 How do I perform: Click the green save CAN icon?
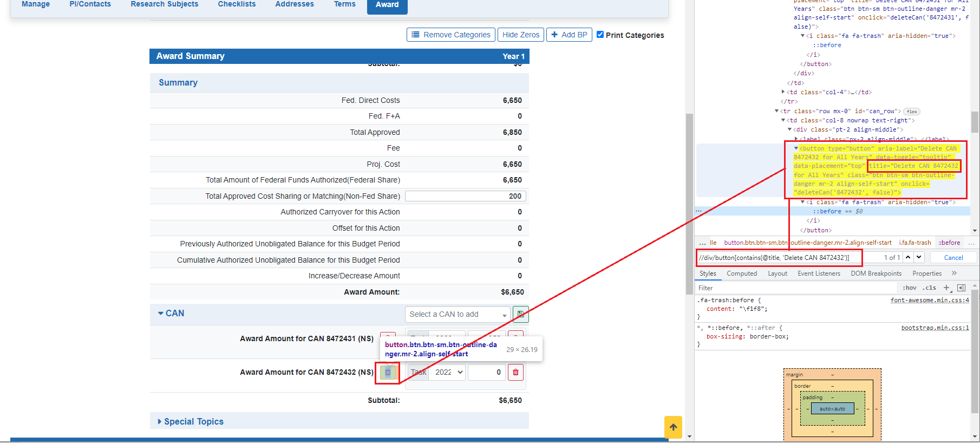[520, 314]
